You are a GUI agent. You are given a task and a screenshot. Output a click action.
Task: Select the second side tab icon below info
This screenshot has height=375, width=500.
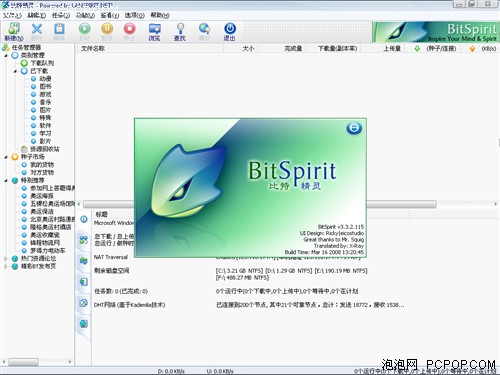pos(84,239)
